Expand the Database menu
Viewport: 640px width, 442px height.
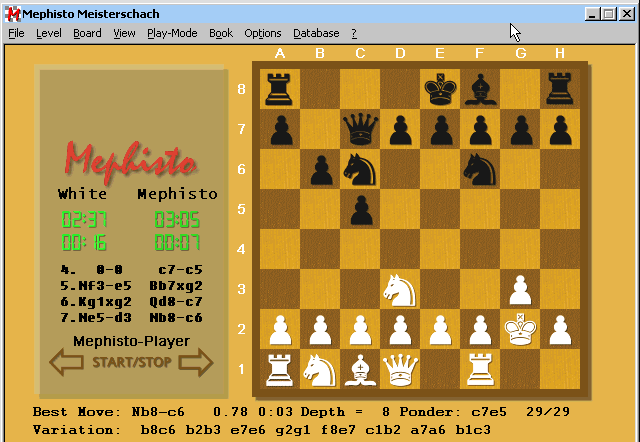pyautogui.click(x=316, y=33)
